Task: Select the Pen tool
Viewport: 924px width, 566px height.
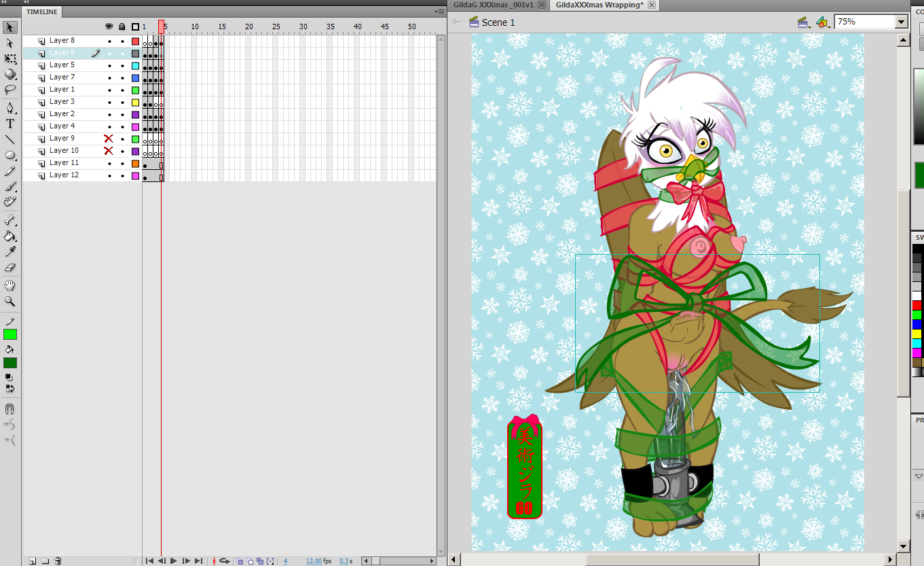Action: 10,108
